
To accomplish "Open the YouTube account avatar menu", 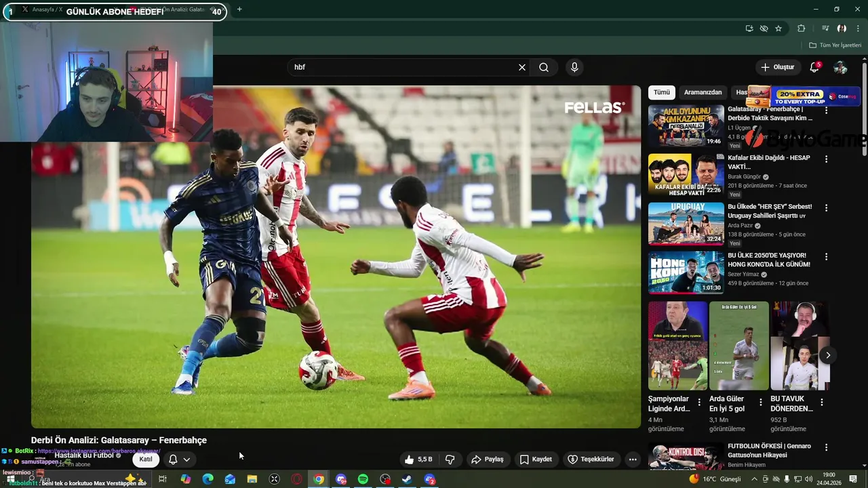I will (840, 67).
